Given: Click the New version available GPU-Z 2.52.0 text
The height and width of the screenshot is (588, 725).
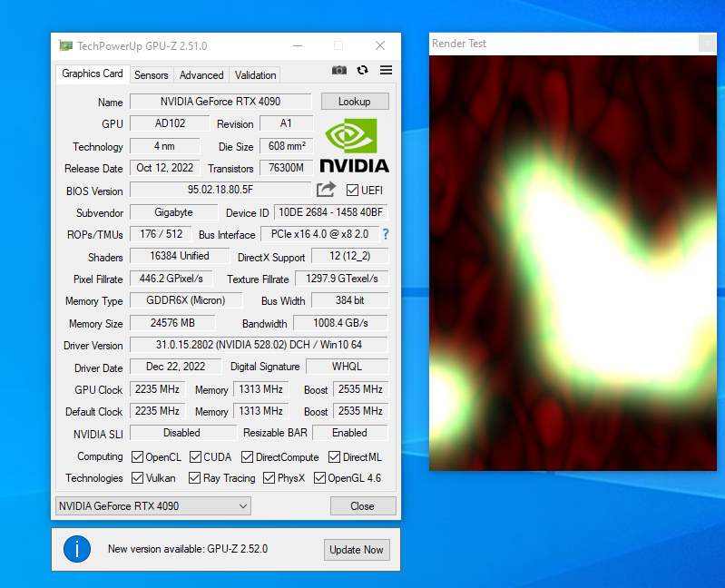Looking at the screenshot, I should [x=188, y=549].
